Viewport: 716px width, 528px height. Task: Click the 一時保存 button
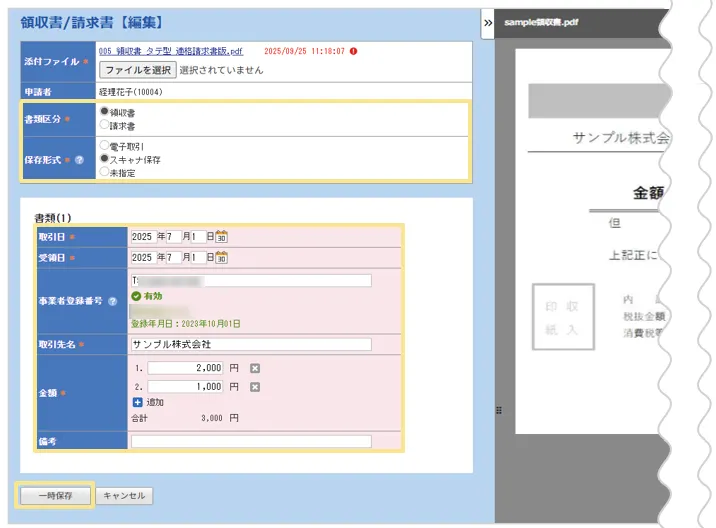point(54,496)
